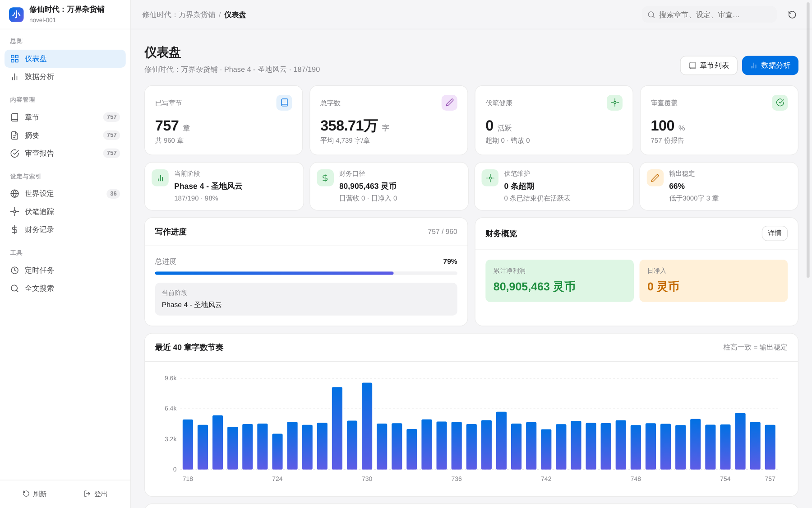Viewport: 812px width, 508px height.
Task: Click the bar chart icon on 当前阶段 card
Action: point(160,178)
